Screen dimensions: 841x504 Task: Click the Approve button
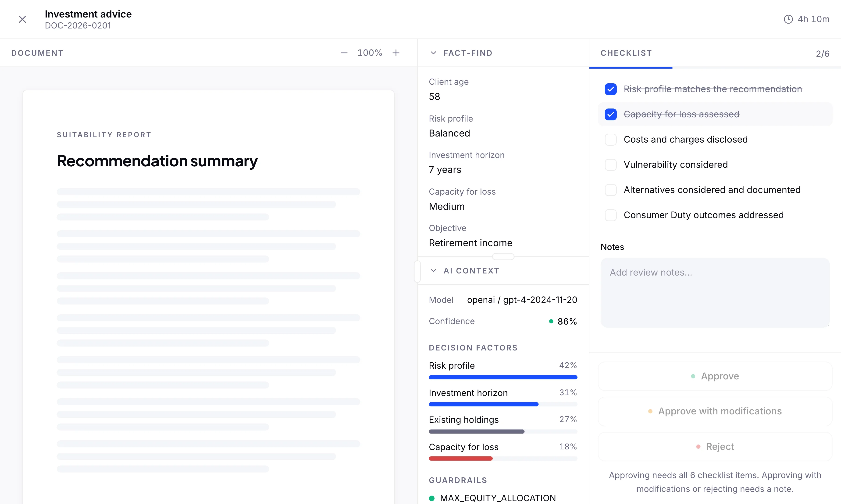coord(715,376)
